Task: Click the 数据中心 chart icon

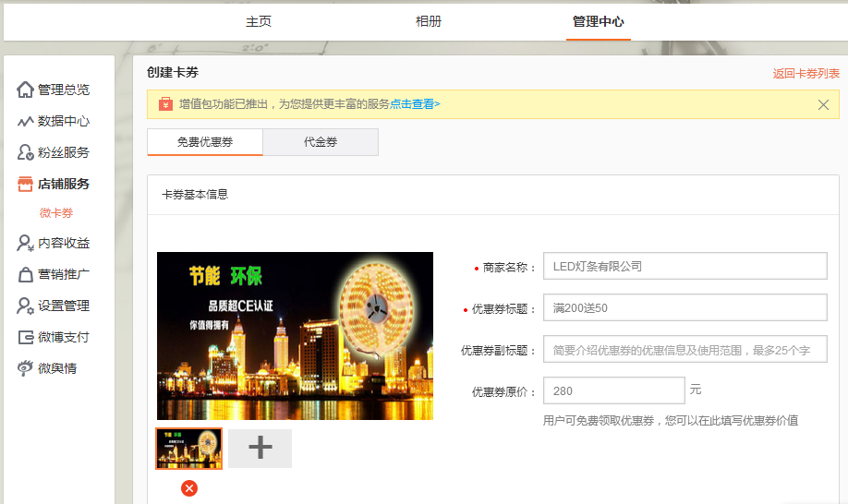Action: pos(26,122)
